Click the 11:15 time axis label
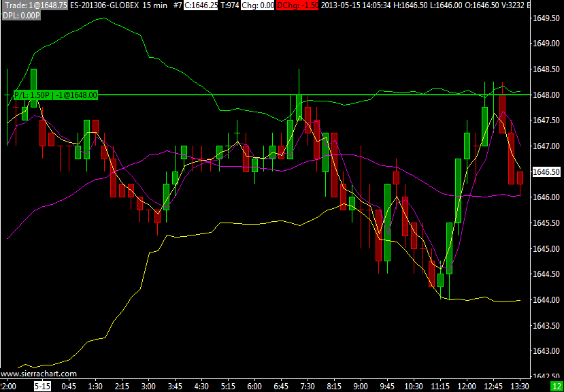 tap(440, 386)
